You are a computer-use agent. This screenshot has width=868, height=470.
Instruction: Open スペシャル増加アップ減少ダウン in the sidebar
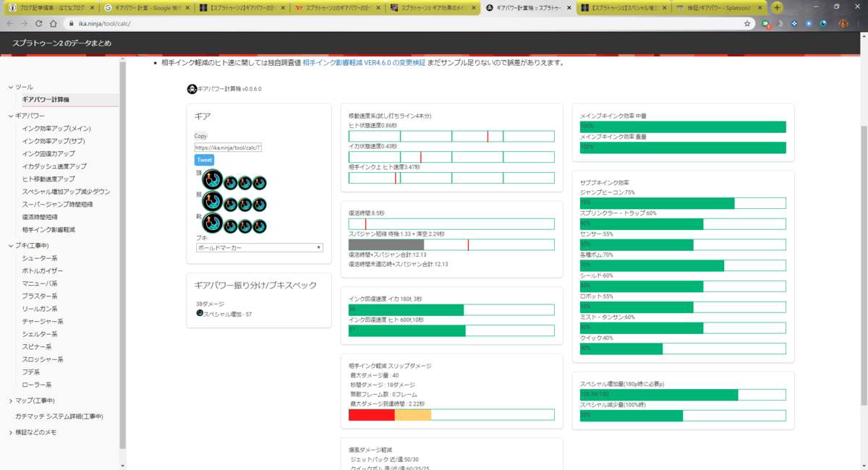pos(66,192)
